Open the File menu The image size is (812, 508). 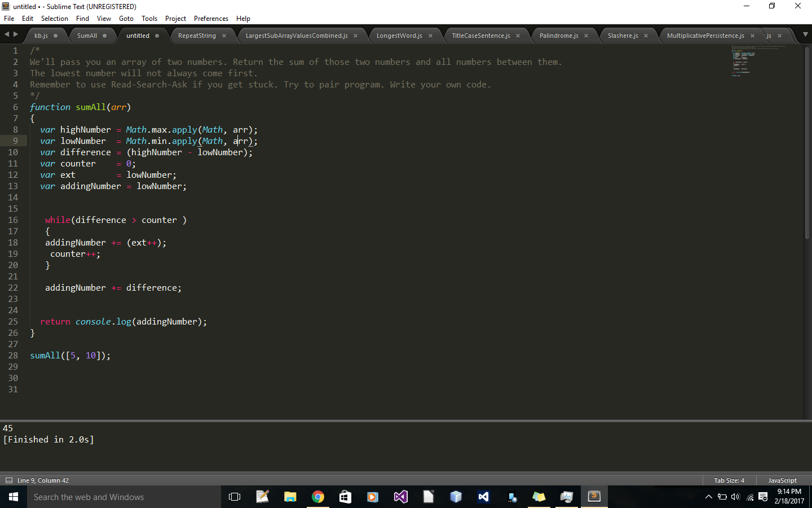pyautogui.click(x=9, y=18)
